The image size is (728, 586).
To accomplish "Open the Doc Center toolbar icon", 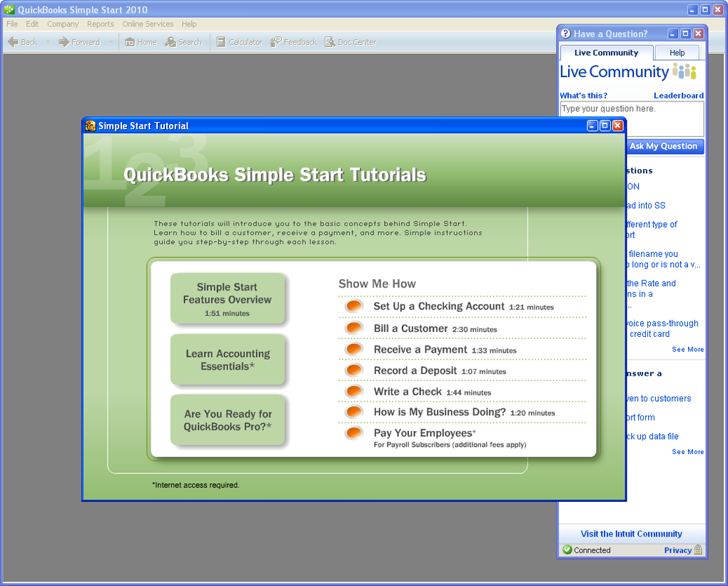I will point(330,42).
